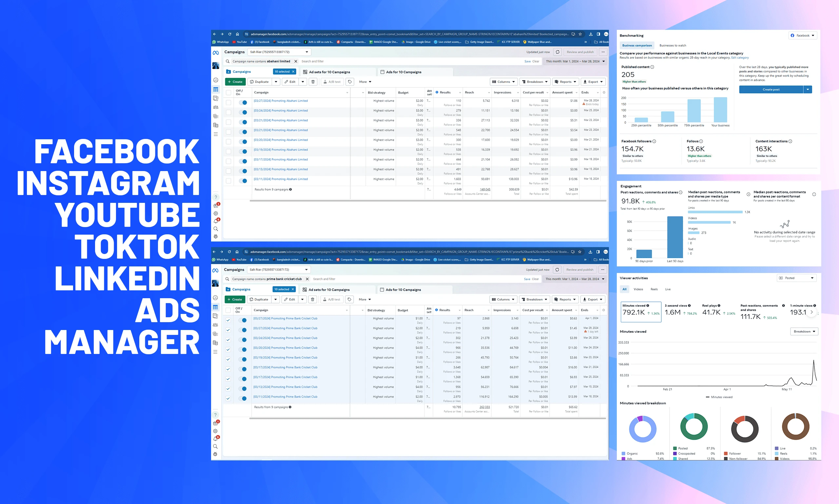The height and width of the screenshot is (504, 839).
Task: Click info icon next to Minutes viewed metric
Action: point(648,306)
